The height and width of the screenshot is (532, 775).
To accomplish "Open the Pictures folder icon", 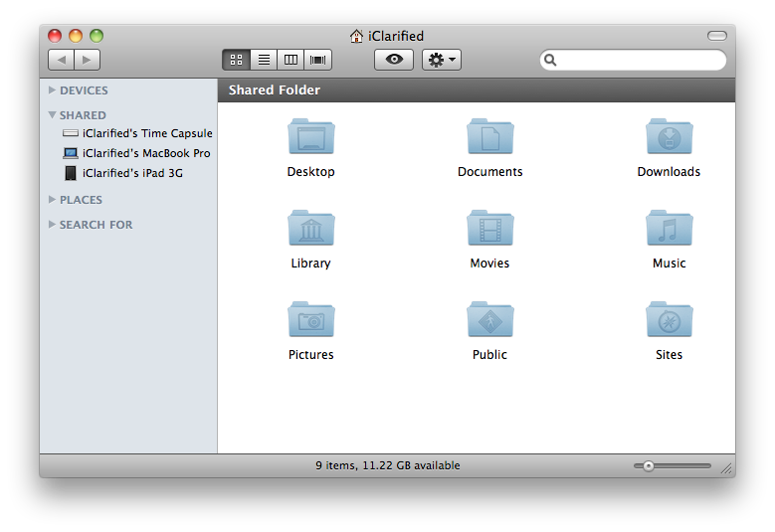I will [310, 320].
